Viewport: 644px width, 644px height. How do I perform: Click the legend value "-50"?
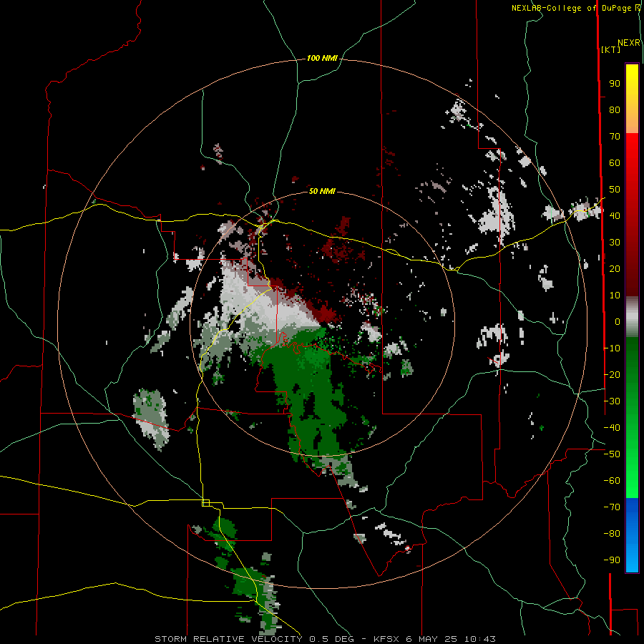coord(612,454)
